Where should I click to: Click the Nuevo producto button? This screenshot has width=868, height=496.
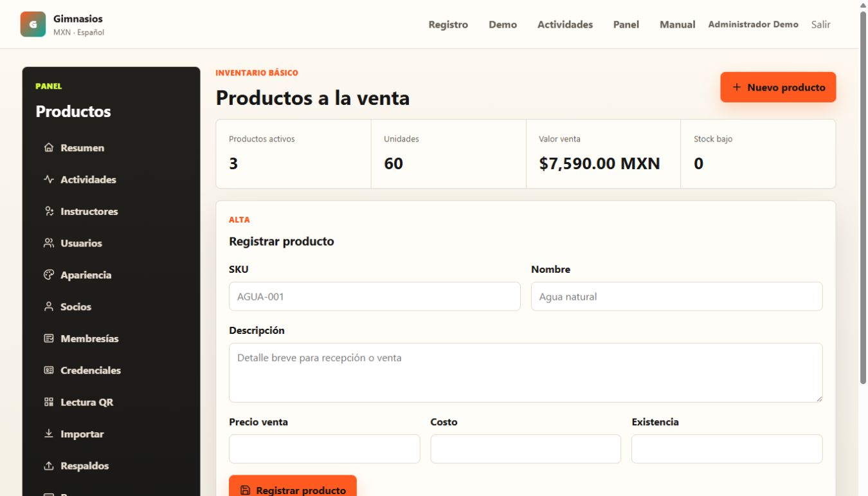click(x=778, y=87)
